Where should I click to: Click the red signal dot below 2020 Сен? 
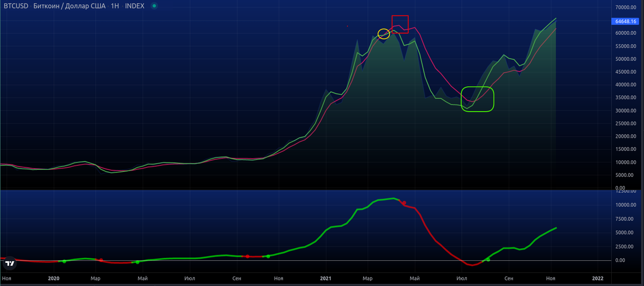pyautogui.click(x=247, y=256)
